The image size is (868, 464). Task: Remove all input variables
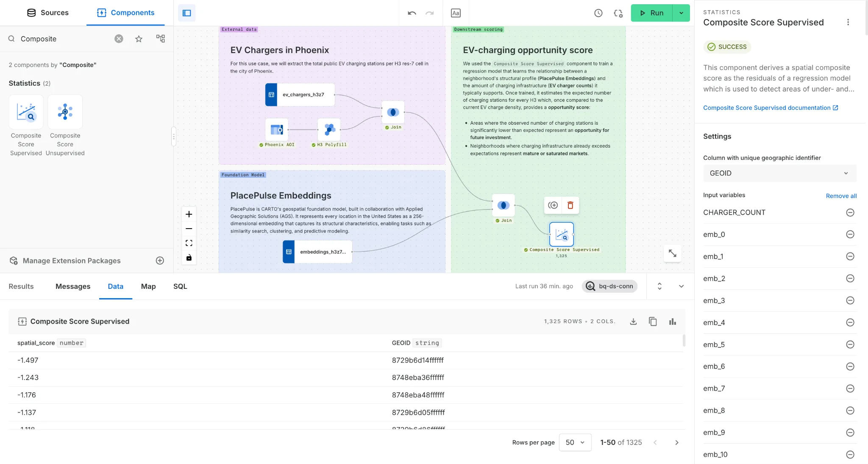841,196
